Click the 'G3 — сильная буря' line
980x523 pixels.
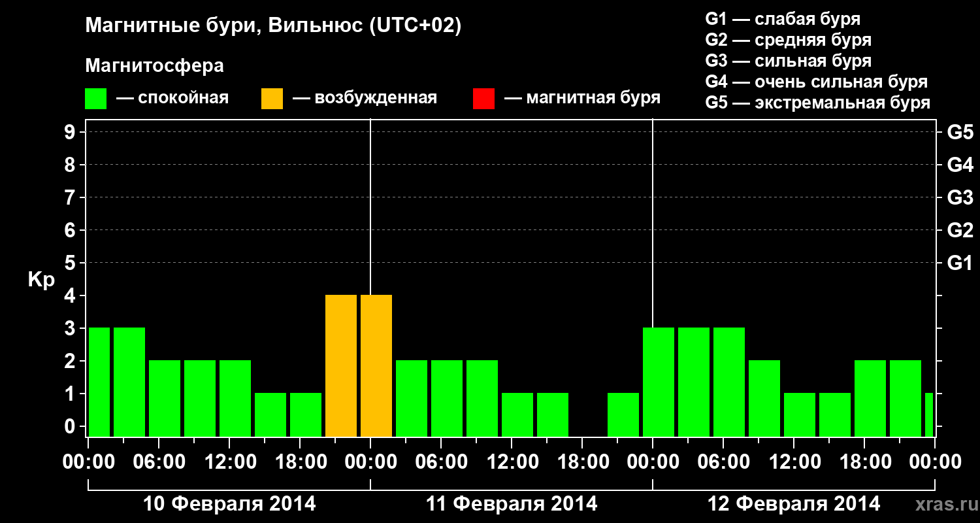788,61
